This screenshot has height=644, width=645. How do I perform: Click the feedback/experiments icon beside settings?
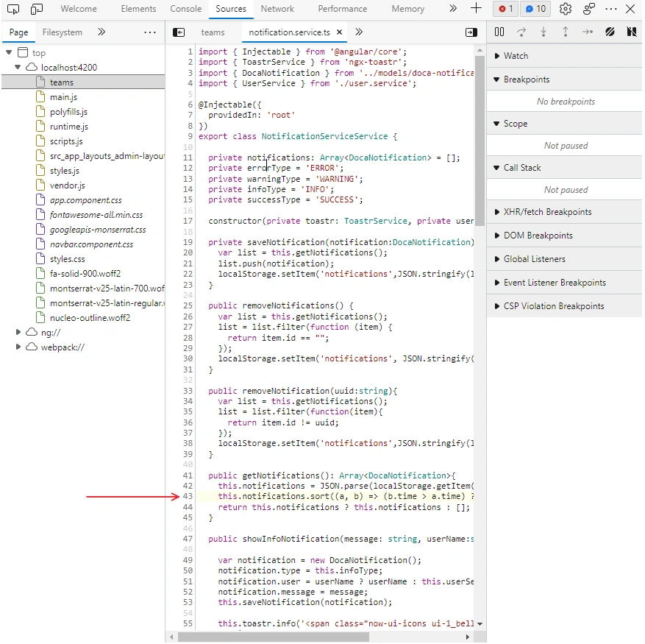pyautogui.click(x=589, y=9)
